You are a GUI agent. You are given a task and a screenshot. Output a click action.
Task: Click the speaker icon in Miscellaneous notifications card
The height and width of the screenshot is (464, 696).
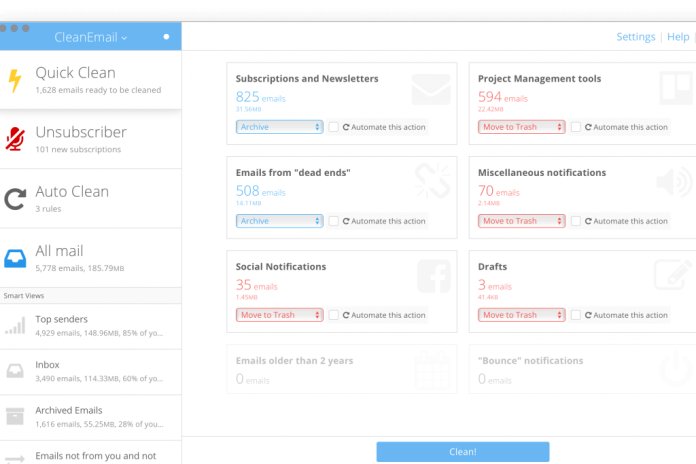point(674,182)
